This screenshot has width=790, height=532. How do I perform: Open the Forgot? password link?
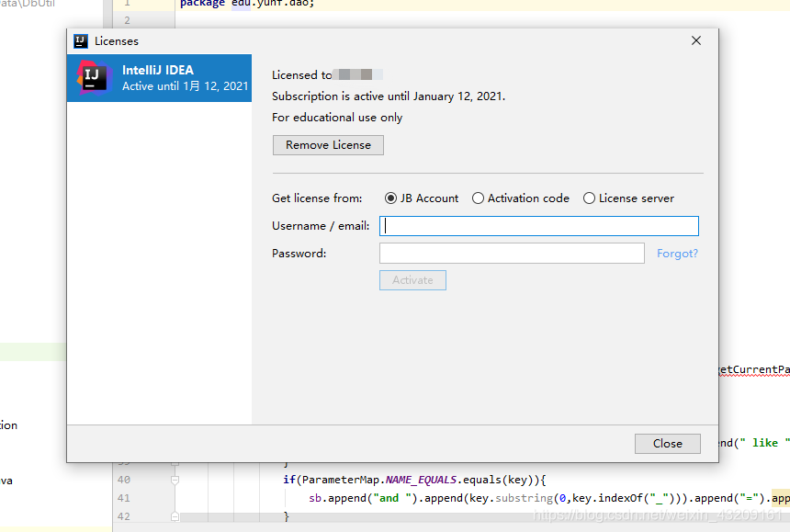[677, 254]
